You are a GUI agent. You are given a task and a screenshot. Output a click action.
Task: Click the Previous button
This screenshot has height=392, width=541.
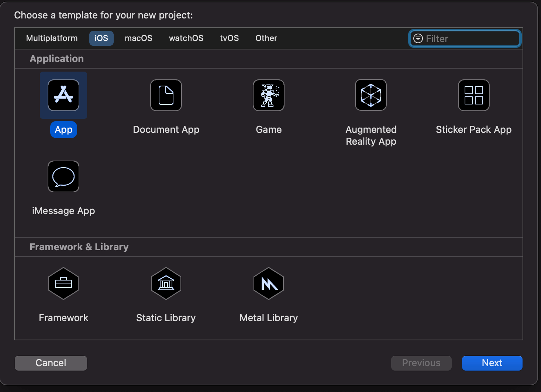coord(421,363)
